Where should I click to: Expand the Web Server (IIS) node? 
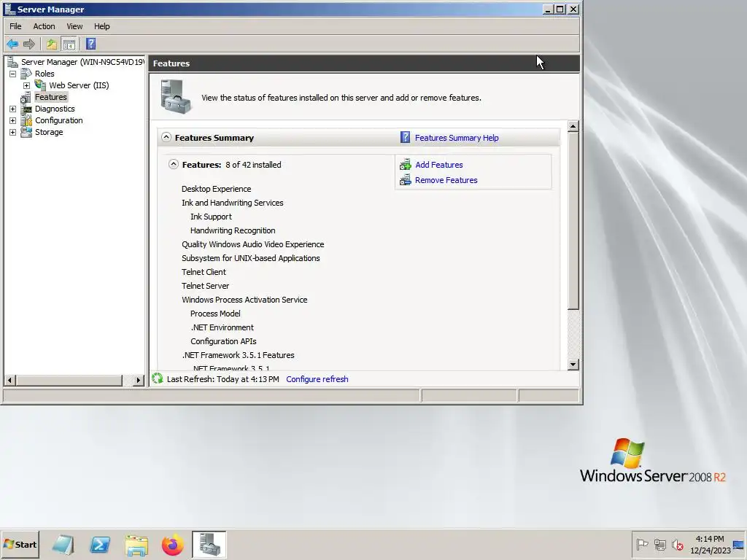[27, 86]
